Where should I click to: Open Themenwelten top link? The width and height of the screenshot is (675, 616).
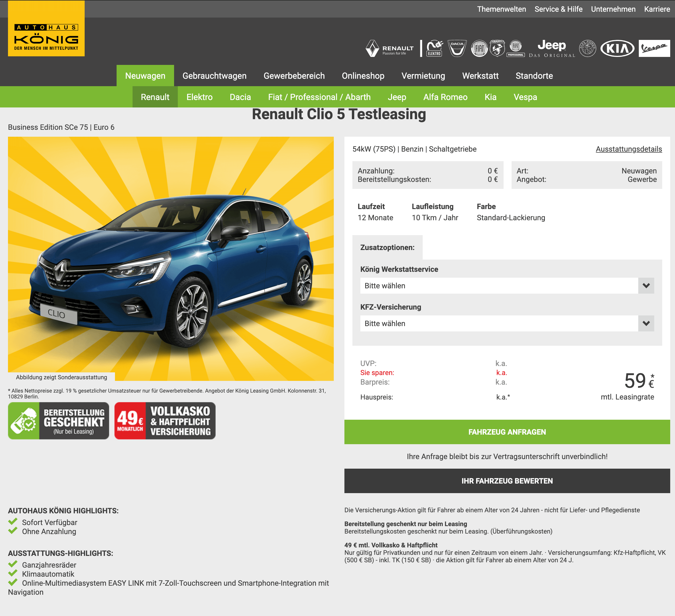click(x=501, y=9)
